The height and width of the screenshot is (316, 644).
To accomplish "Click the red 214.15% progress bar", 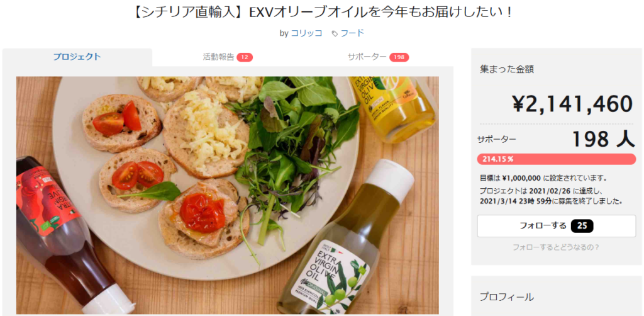I will pos(556,159).
